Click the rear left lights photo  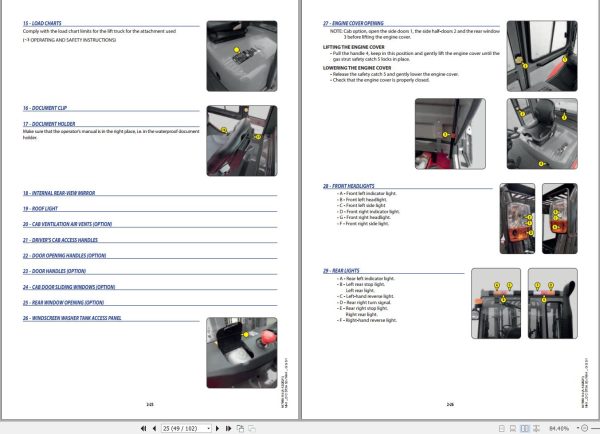(x=496, y=303)
